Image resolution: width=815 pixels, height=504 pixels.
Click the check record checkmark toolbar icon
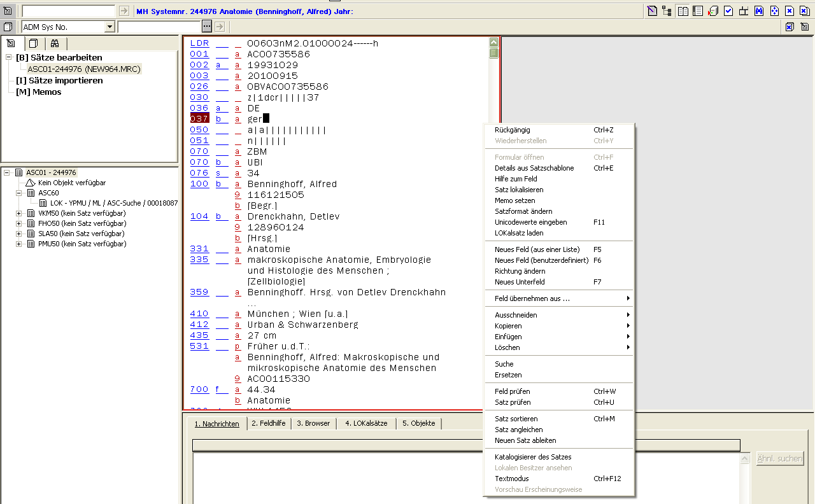(728, 11)
